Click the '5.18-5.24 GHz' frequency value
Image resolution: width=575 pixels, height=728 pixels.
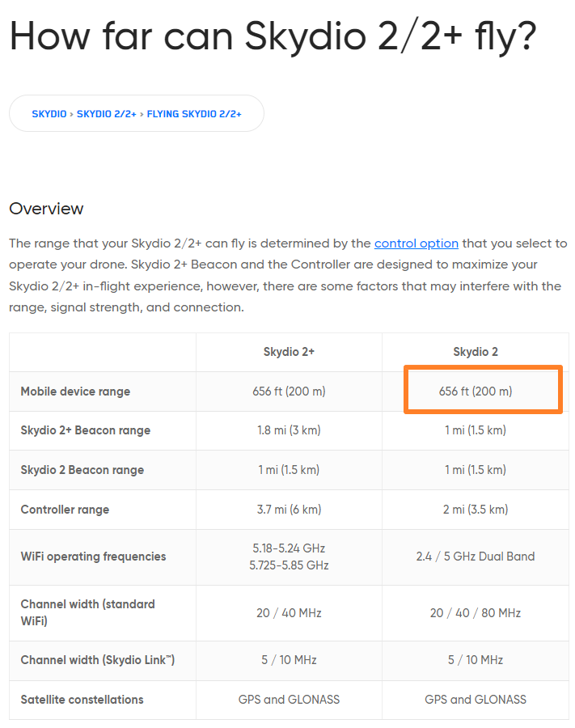pos(290,548)
